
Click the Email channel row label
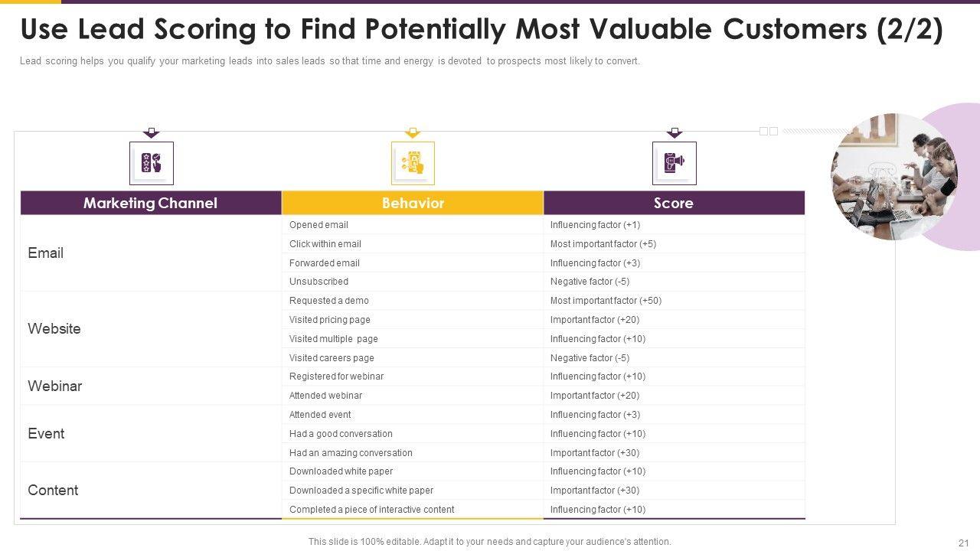[46, 253]
